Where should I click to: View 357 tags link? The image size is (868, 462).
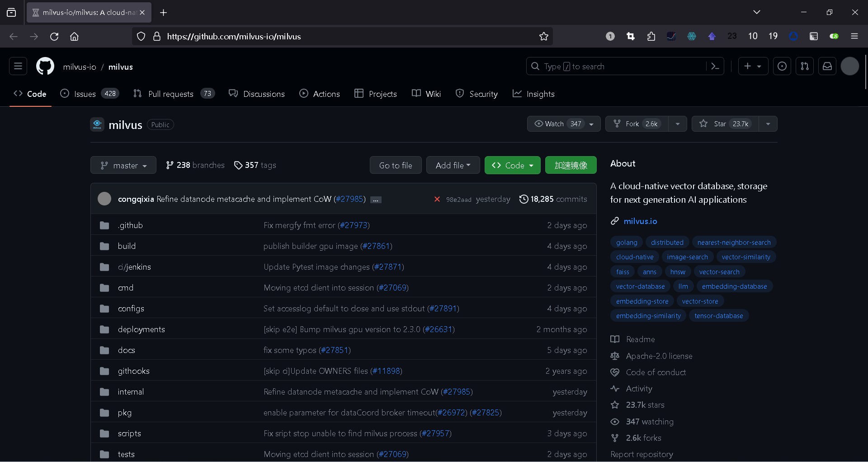pos(255,166)
